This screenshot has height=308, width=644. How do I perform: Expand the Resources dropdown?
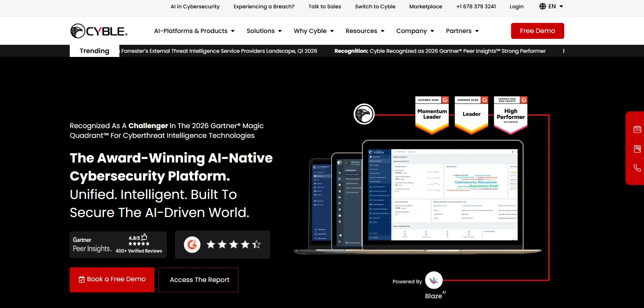(x=365, y=31)
